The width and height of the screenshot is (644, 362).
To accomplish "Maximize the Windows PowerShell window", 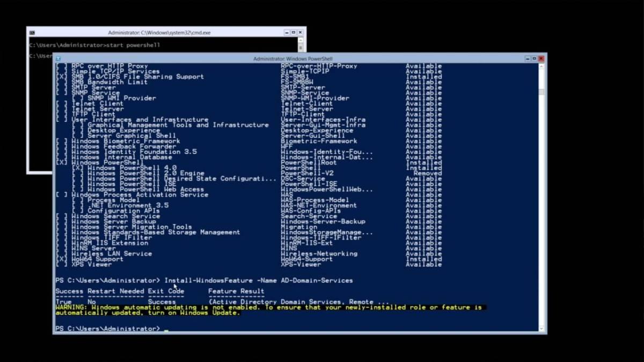I will [x=534, y=58].
